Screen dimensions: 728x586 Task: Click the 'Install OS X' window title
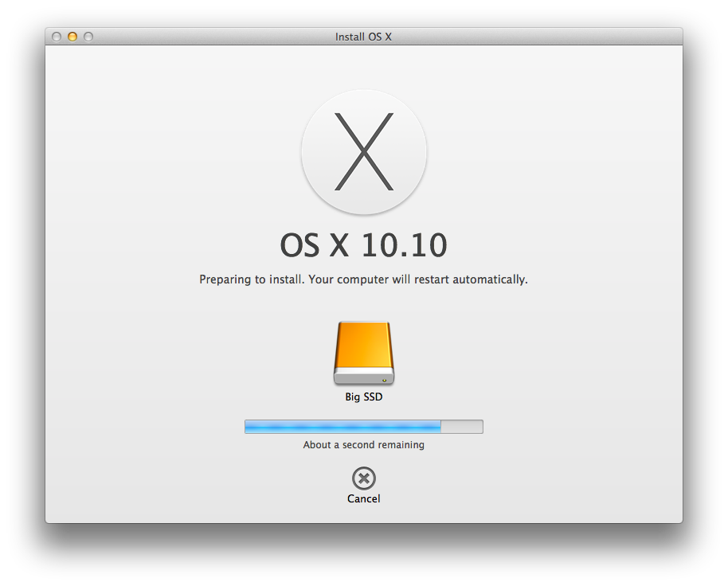[x=363, y=37]
